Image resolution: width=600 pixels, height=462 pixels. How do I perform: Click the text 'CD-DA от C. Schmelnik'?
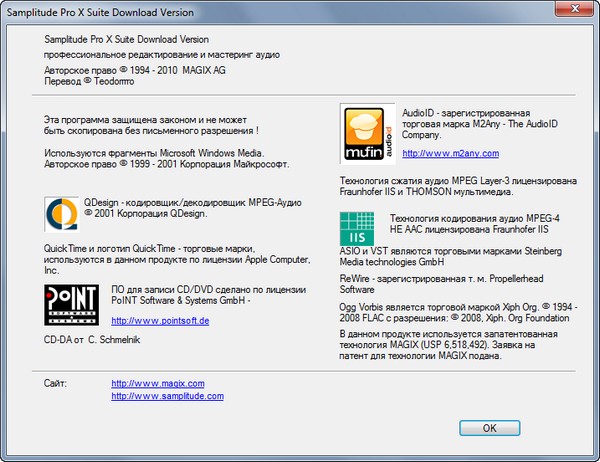click(x=92, y=340)
